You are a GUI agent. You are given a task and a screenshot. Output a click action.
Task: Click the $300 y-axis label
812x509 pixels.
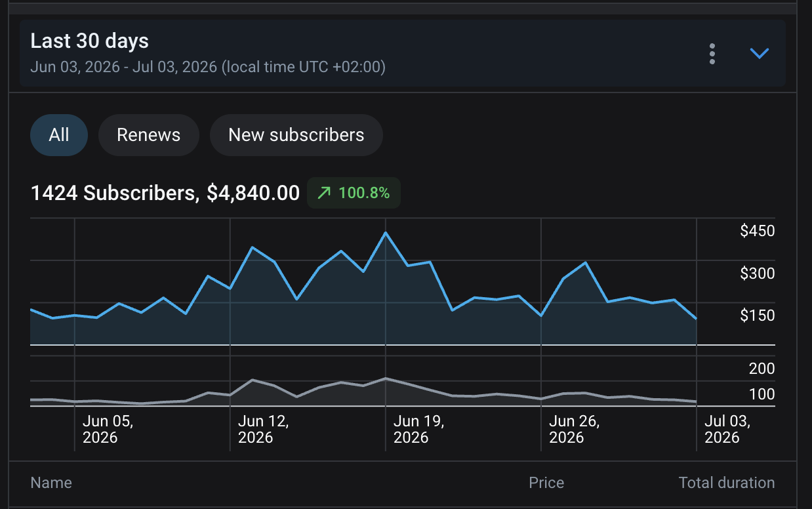click(758, 274)
